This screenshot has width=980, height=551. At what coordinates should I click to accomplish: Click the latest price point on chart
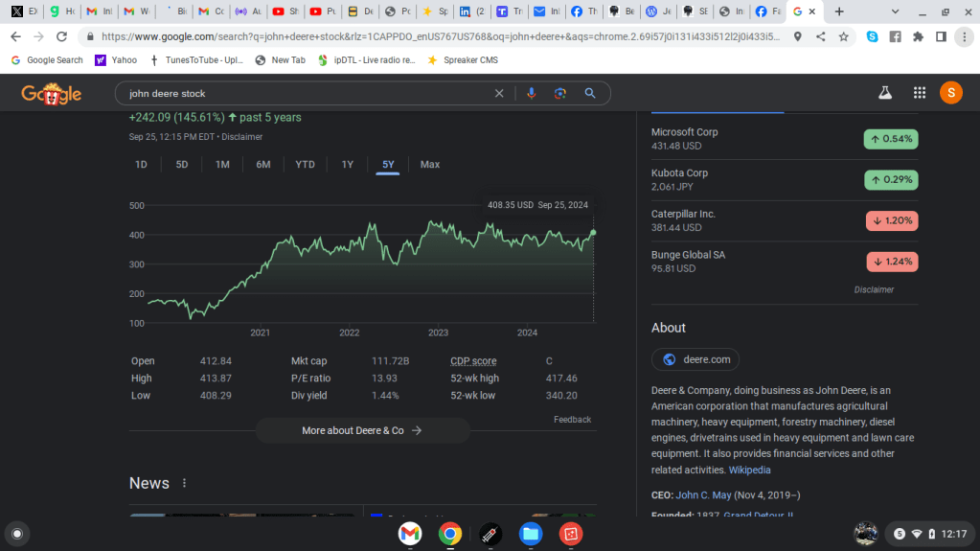pyautogui.click(x=593, y=232)
